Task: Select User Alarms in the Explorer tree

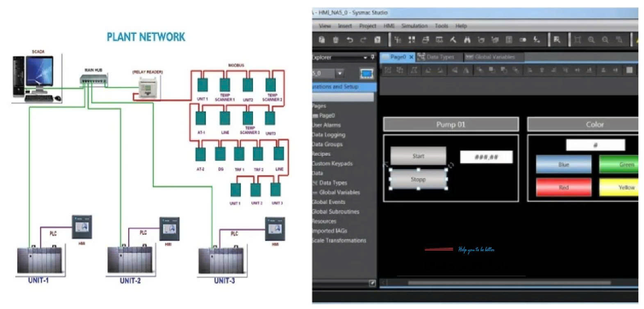Action: (x=326, y=125)
